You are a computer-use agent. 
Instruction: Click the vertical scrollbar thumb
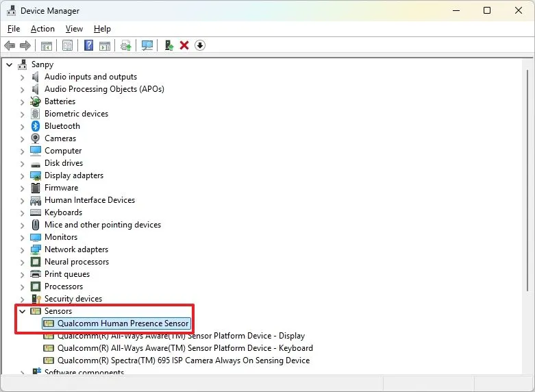tap(527, 180)
